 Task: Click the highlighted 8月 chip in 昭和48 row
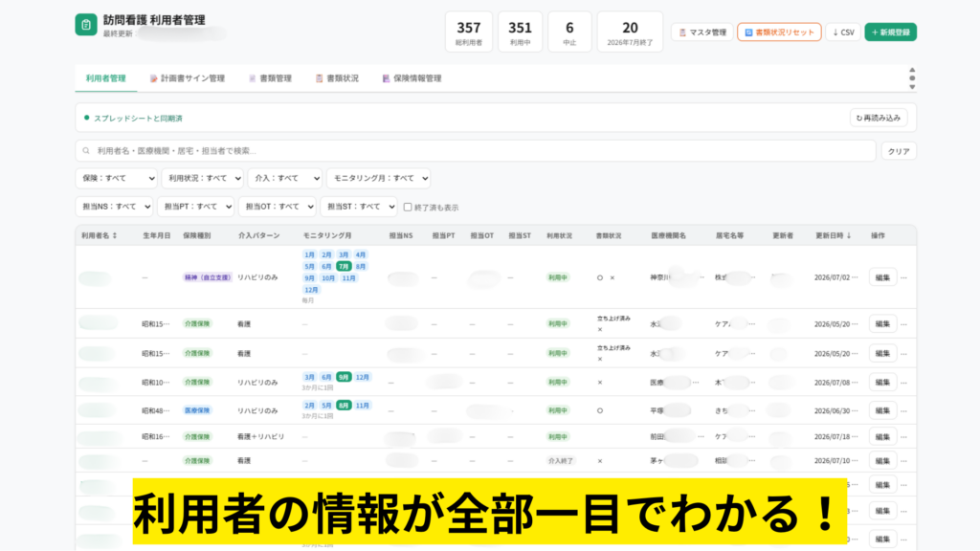344,405
